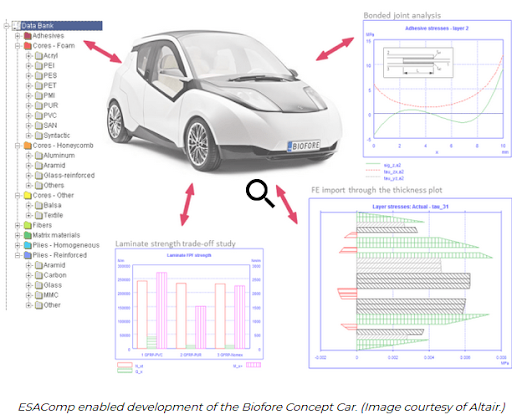Image resolution: width=512 pixels, height=420 pixels.
Task: Click the cyan Plies - Homogeneous folder icon
Action: [x=28, y=245]
